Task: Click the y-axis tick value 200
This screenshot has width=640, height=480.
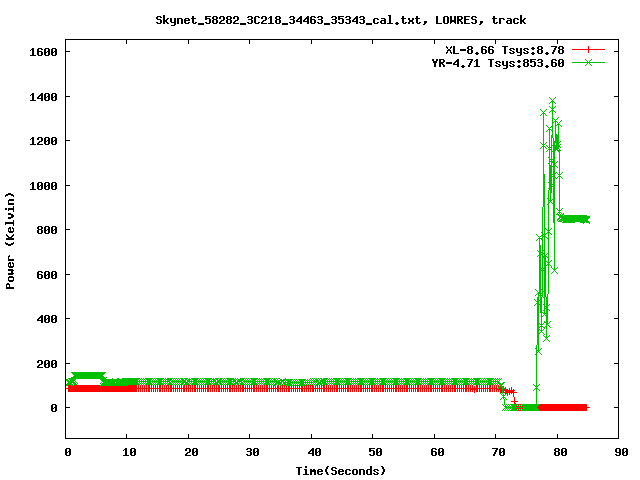Action: tap(47, 364)
